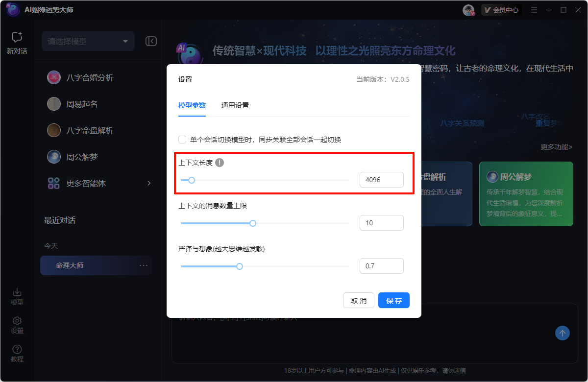Image resolution: width=588 pixels, height=382 pixels.
Task: Open 更多智能体 grid icon
Action: pos(54,183)
